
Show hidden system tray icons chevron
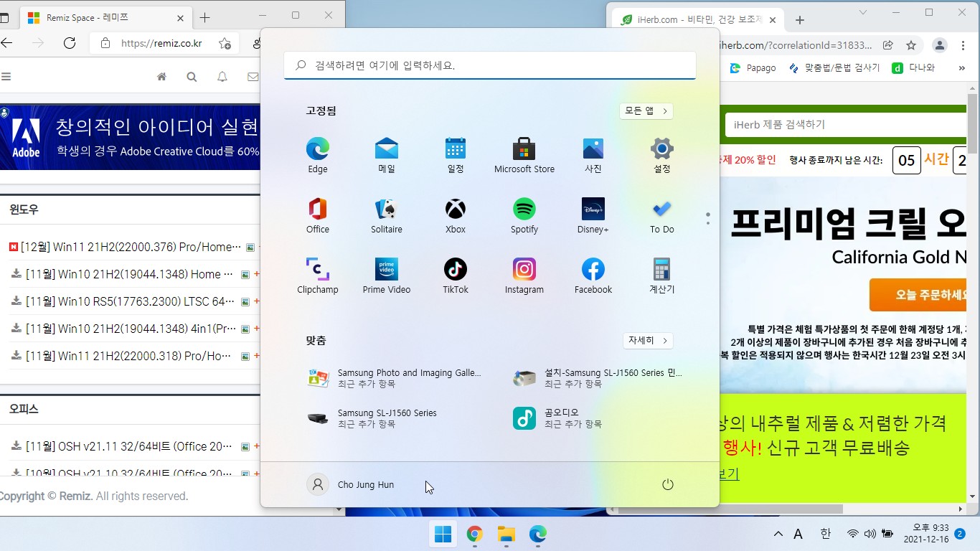click(x=778, y=534)
